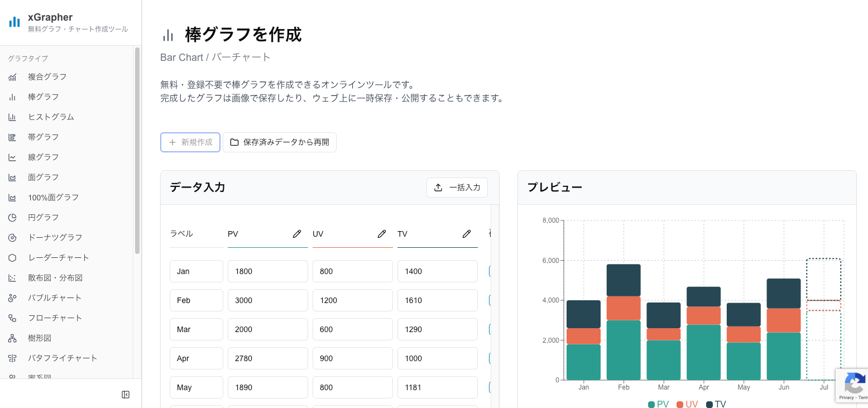Rename the TV column using its pencil icon

[x=467, y=234]
